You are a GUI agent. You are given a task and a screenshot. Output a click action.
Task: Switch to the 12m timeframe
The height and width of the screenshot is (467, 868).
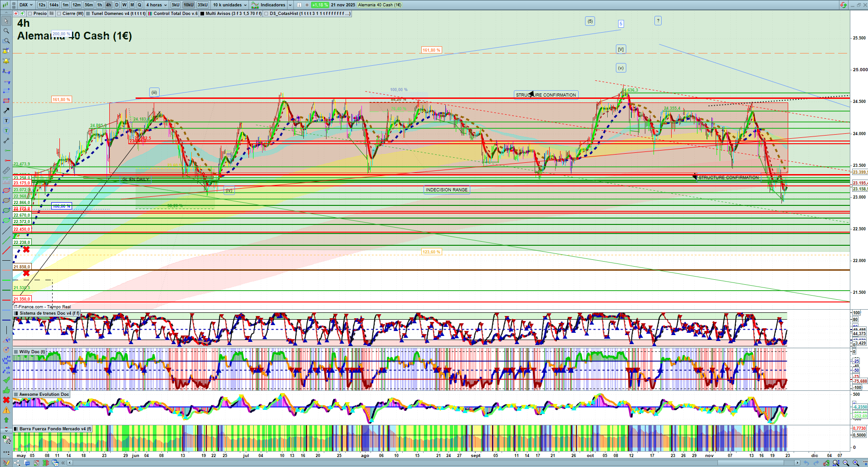[77, 5]
